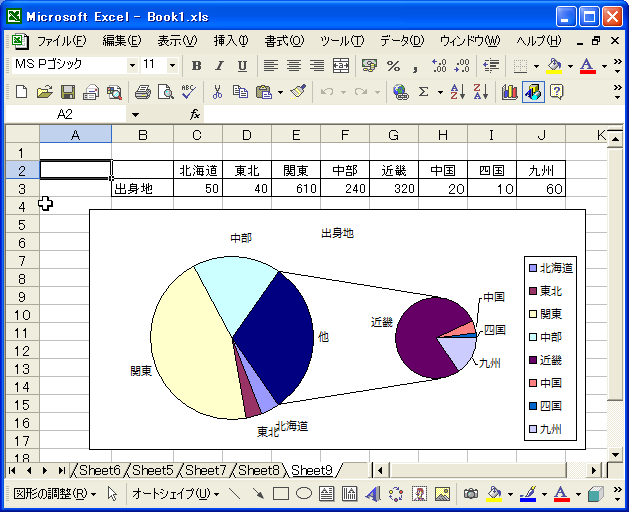
Task: Open Excel Help question icon
Action: click(556, 92)
